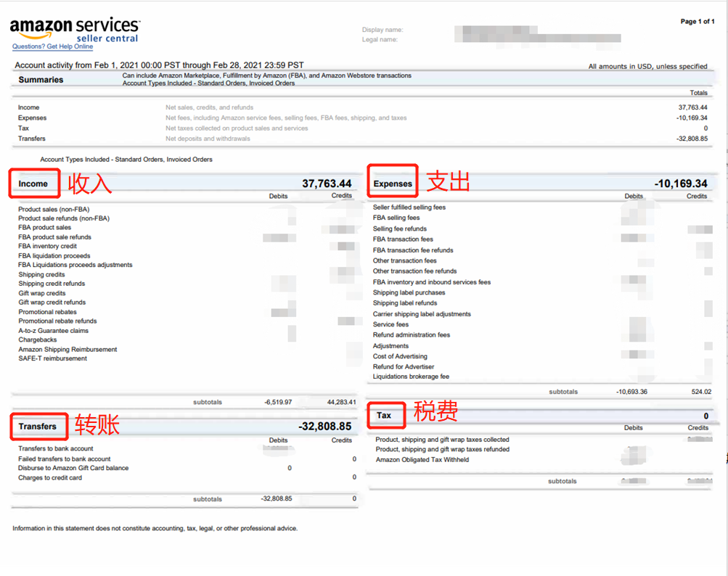Select the Expenses subtotal credit 524.02
This screenshot has width=728, height=576.
(701, 392)
